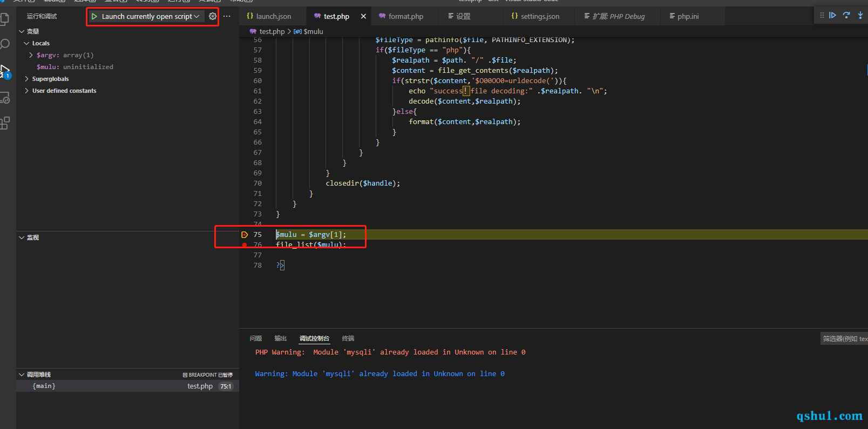
Task: Click line number 60 in gutter
Action: pyautogui.click(x=257, y=81)
